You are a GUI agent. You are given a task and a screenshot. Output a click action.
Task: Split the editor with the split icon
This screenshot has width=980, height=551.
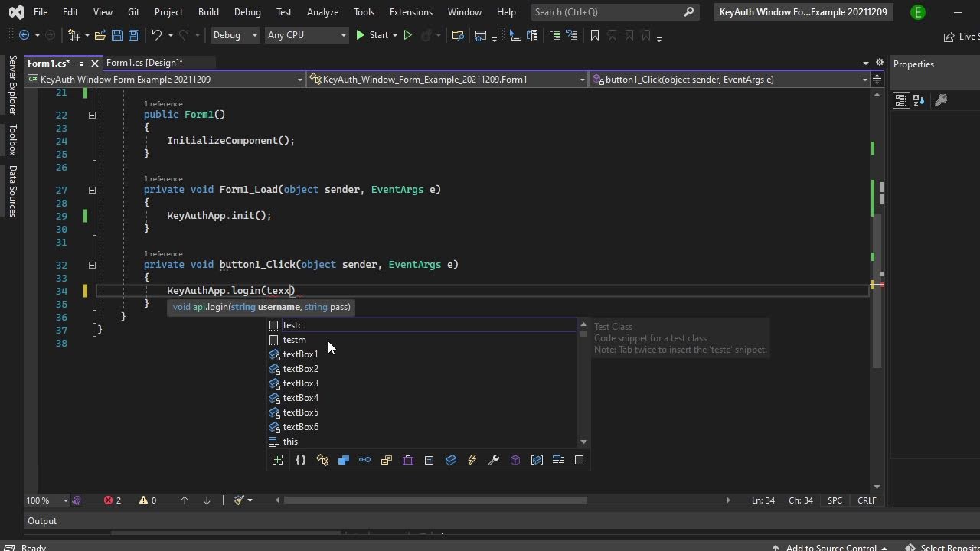(877, 80)
